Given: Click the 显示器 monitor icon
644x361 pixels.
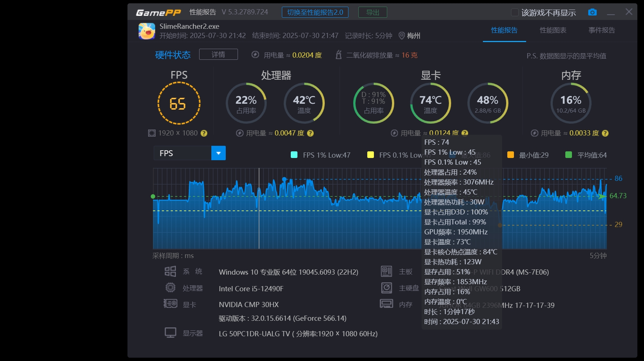Looking at the screenshot, I should [x=170, y=333].
